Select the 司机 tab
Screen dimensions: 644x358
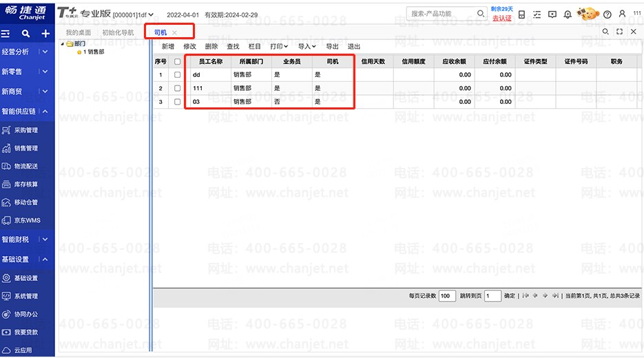tap(160, 32)
